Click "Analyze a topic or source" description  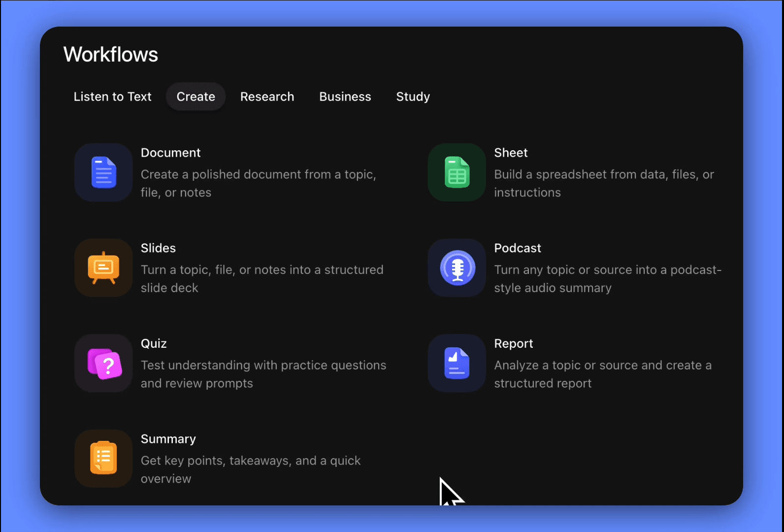point(603,374)
